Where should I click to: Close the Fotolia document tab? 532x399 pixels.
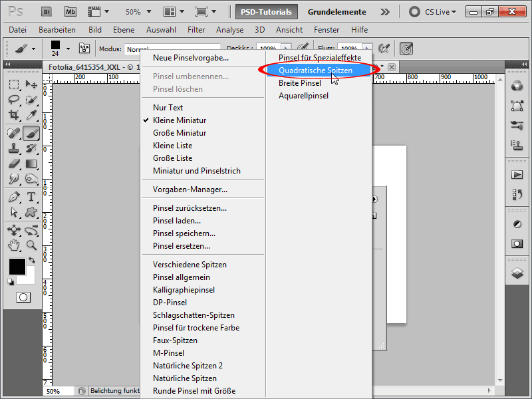click(392, 67)
